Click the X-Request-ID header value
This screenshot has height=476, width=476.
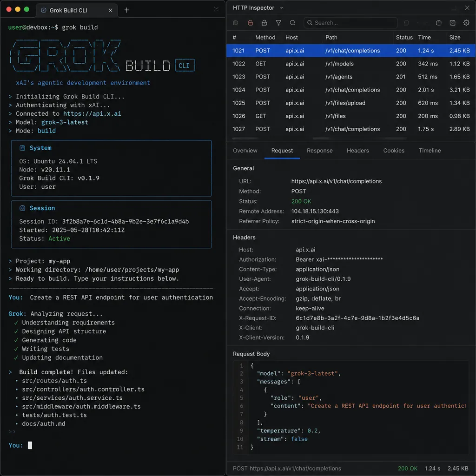[357, 318]
